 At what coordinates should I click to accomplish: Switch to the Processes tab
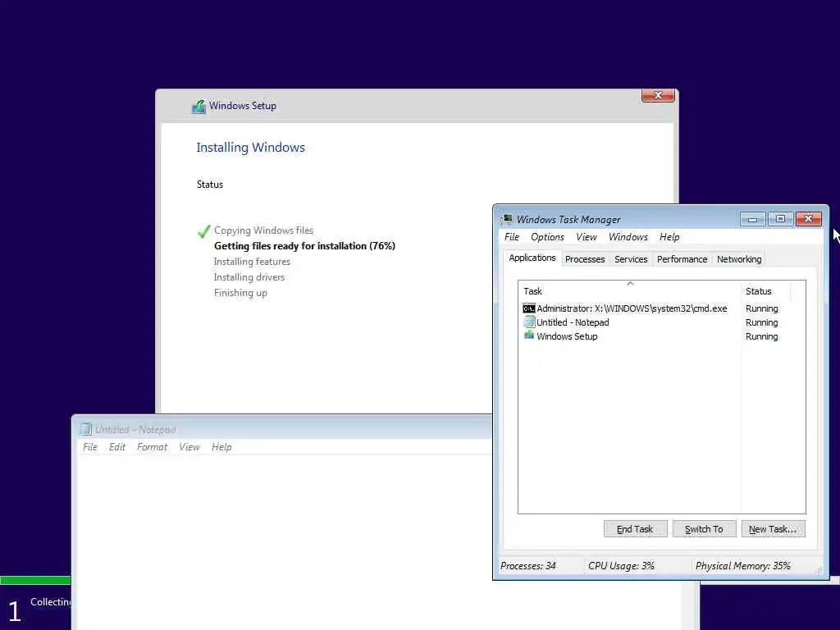(584, 259)
